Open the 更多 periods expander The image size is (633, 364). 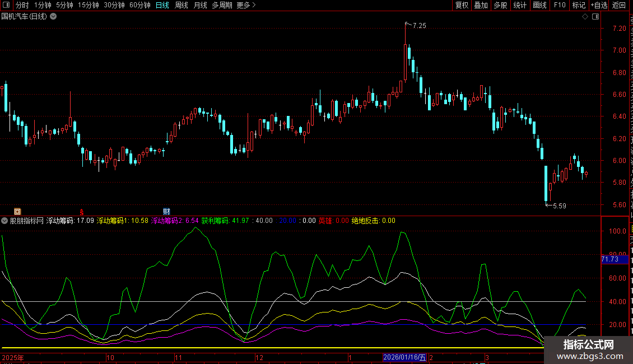click(x=246, y=6)
